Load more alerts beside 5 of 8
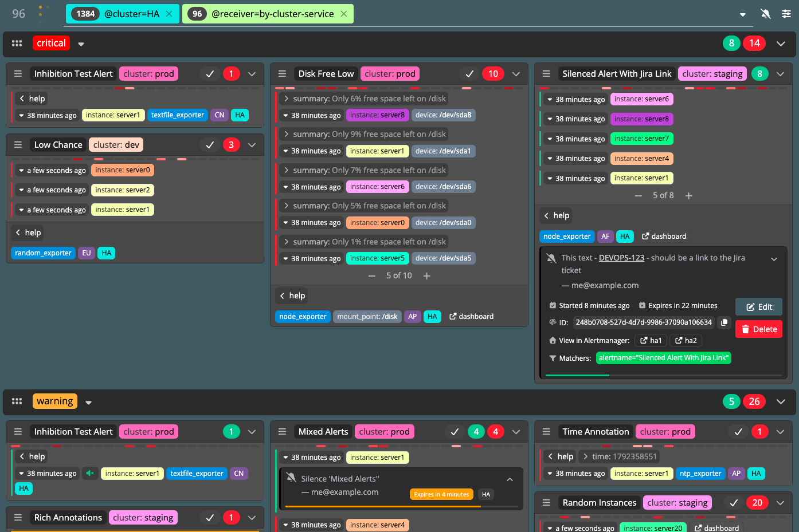799x532 pixels. 689,196
